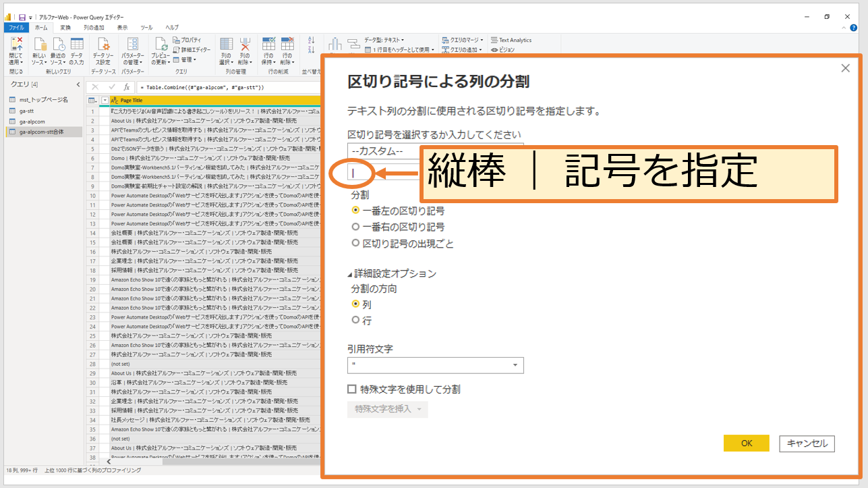Image resolution: width=868 pixels, height=488 pixels.
Task: Open クエリのマージ dropdown
Action: click(463, 40)
